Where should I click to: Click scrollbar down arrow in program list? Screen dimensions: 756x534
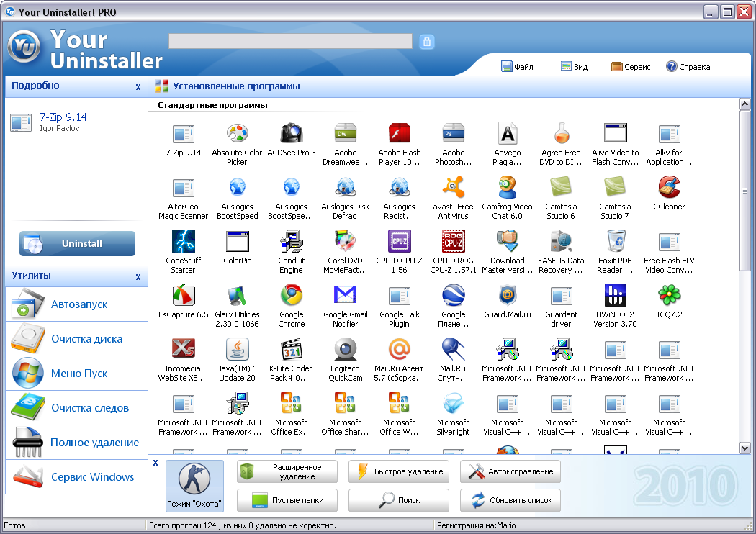click(x=744, y=448)
